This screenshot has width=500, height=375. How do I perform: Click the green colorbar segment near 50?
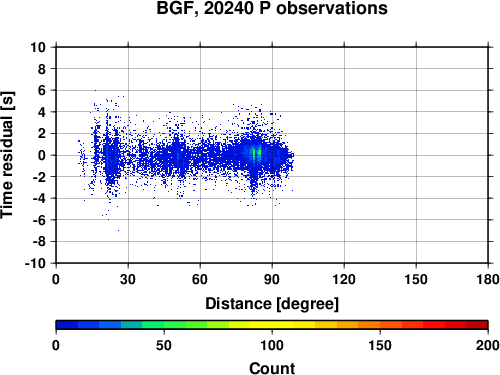click(x=164, y=325)
